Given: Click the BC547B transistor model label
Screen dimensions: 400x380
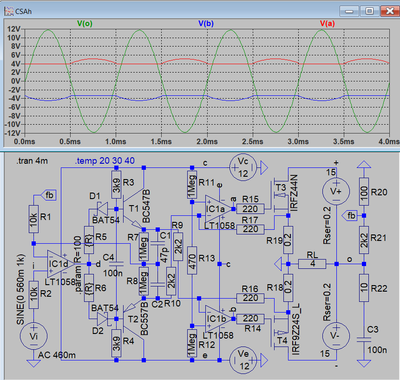Looking at the screenshot, I should tap(146, 206).
